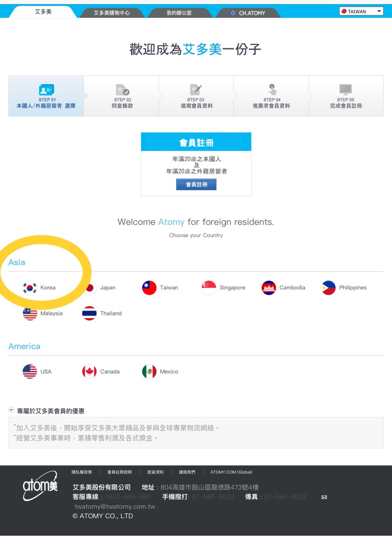Pick the Mexico flag icon
Screen dimensions: 392x545
pos(149,372)
